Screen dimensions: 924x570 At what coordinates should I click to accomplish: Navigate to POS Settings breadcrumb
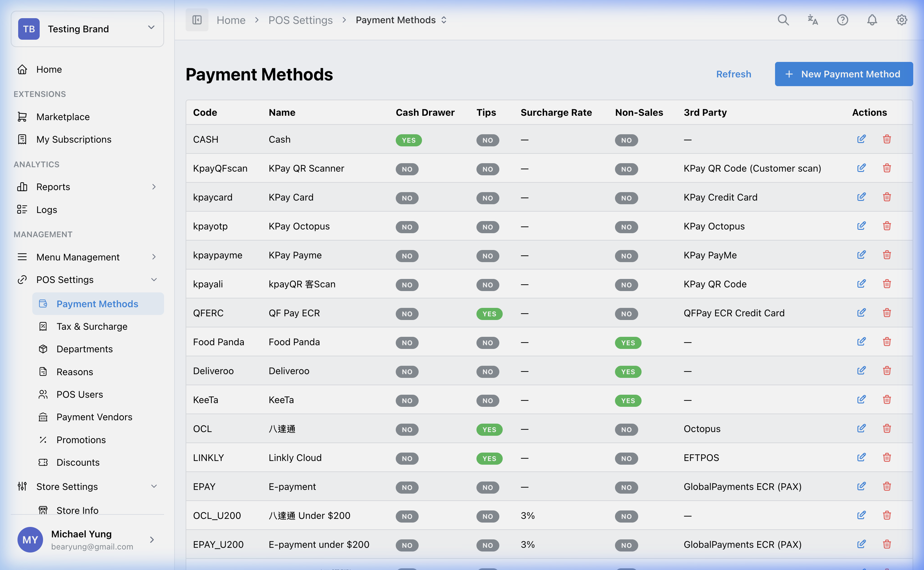[300, 20]
